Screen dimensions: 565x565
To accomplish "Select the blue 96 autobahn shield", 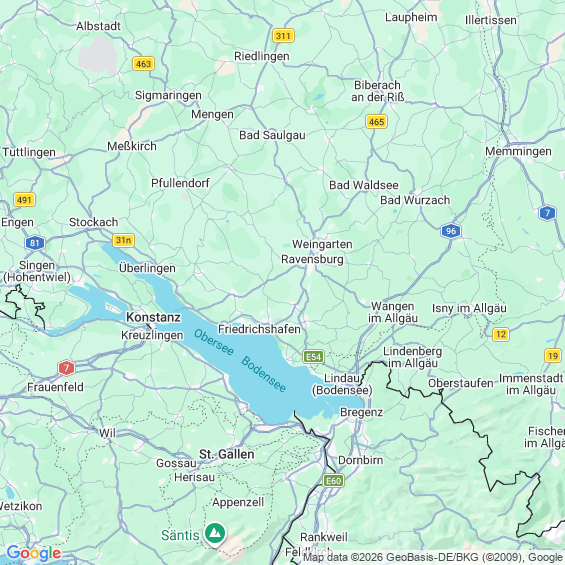I will point(451,231).
